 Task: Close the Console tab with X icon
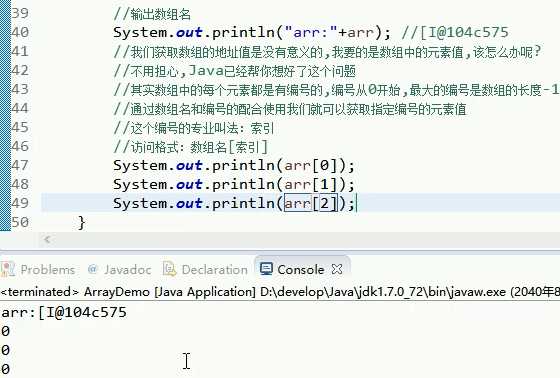pyautogui.click(x=337, y=269)
